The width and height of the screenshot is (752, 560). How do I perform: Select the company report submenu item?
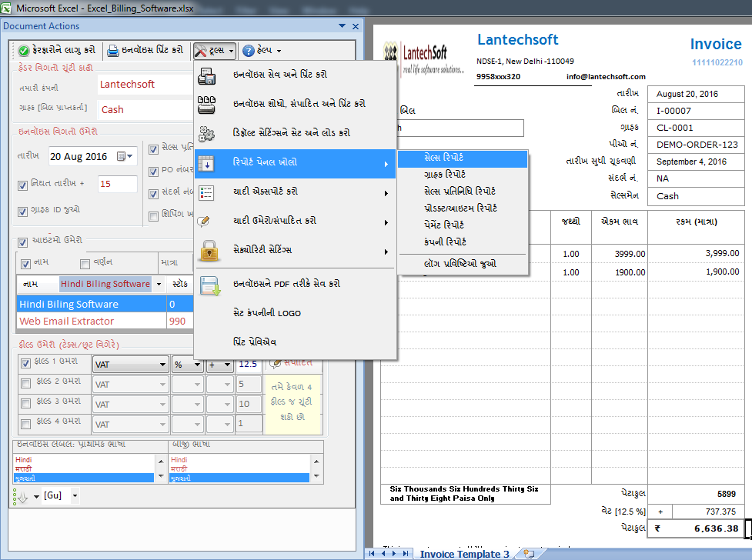pyautogui.click(x=463, y=242)
